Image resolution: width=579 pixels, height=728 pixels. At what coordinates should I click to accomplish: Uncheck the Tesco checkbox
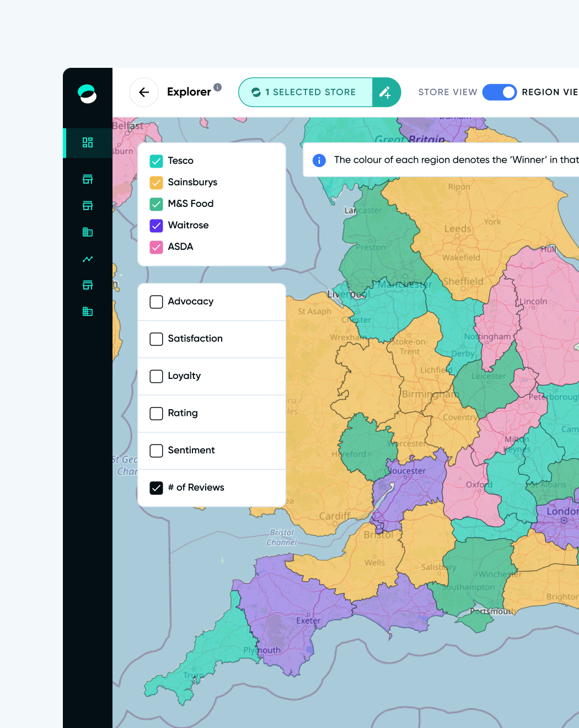click(x=157, y=161)
